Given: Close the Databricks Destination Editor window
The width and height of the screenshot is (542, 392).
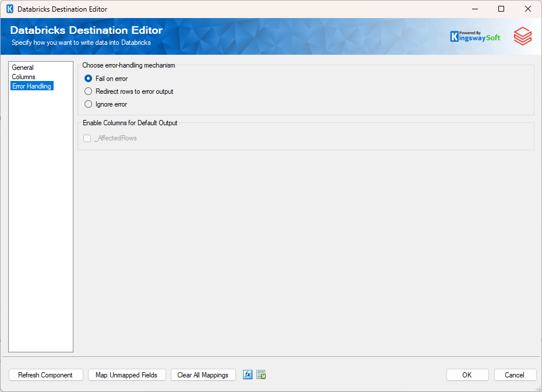Looking at the screenshot, I should click(528, 9).
